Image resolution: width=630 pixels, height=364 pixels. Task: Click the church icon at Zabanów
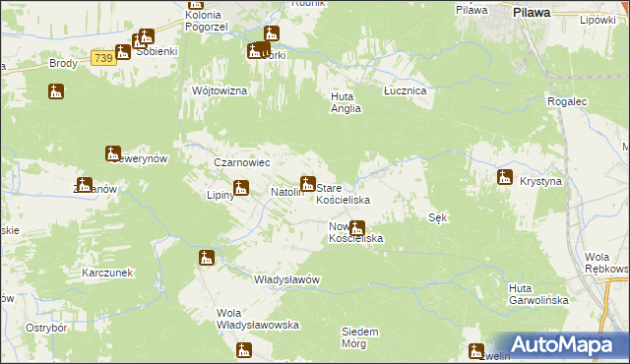pyautogui.click(x=85, y=185)
